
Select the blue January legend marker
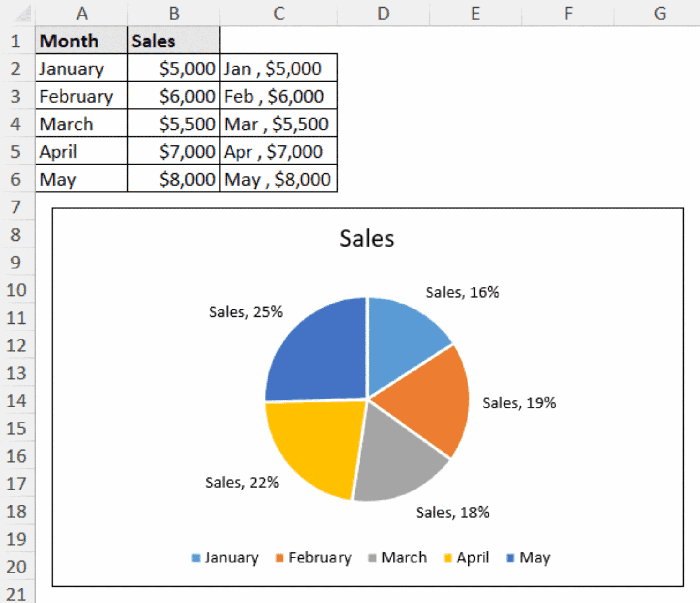tap(196, 557)
